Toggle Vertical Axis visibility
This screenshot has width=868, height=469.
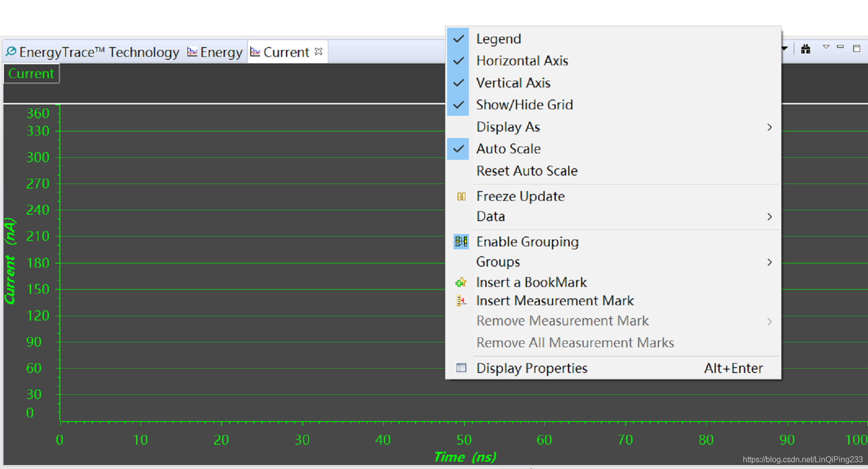coord(613,83)
